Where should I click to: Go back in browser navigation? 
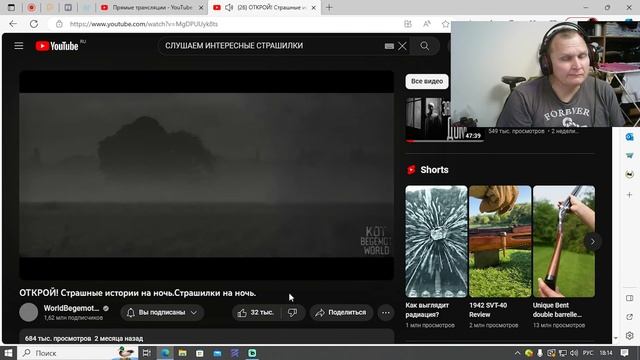13,24
